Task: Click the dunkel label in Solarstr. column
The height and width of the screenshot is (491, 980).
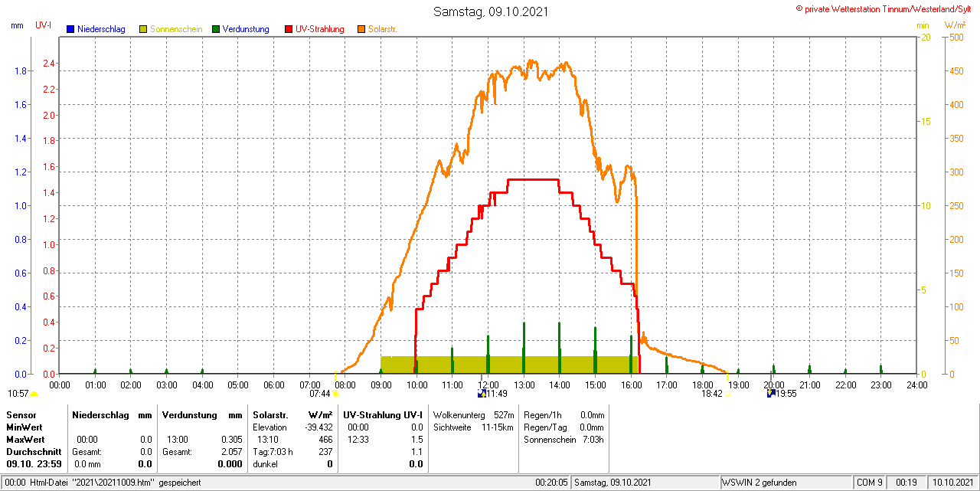Action: click(265, 464)
